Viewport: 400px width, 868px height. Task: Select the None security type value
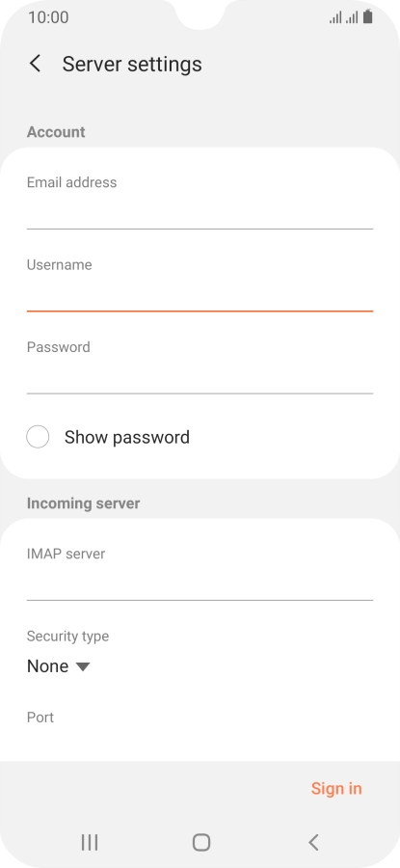[x=47, y=665]
